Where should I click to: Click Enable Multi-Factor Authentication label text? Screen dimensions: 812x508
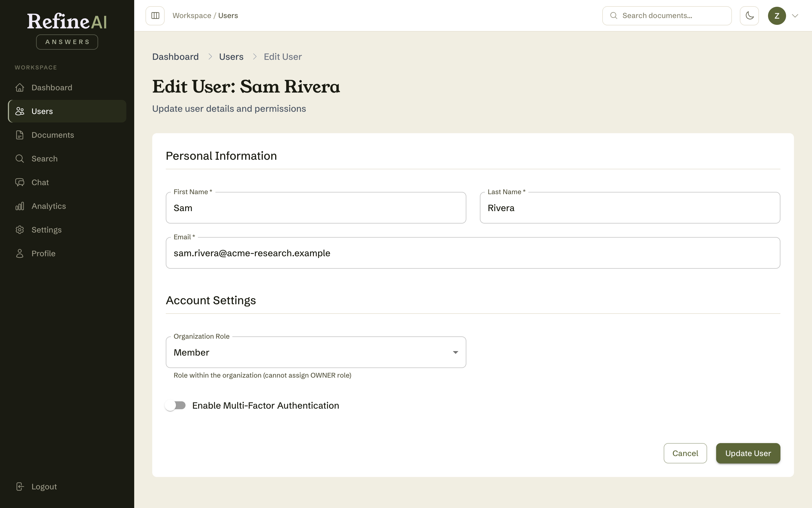pos(265,406)
